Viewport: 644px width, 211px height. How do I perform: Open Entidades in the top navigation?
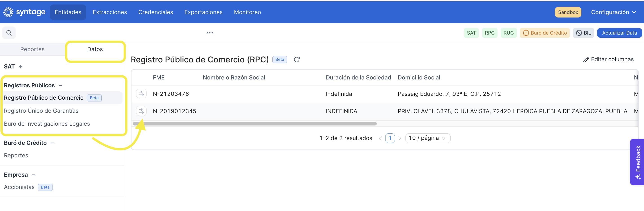(68, 12)
